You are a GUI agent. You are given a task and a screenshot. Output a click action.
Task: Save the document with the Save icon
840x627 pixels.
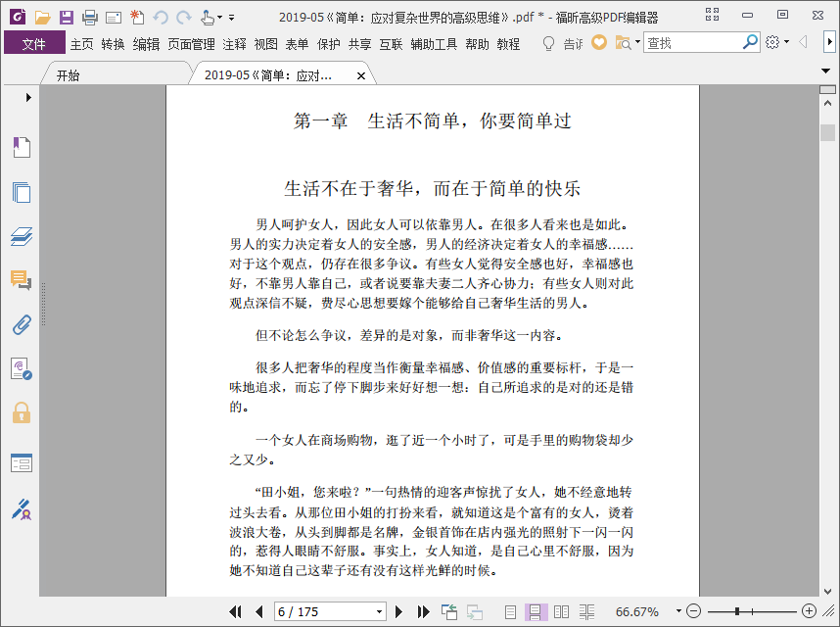click(x=66, y=18)
